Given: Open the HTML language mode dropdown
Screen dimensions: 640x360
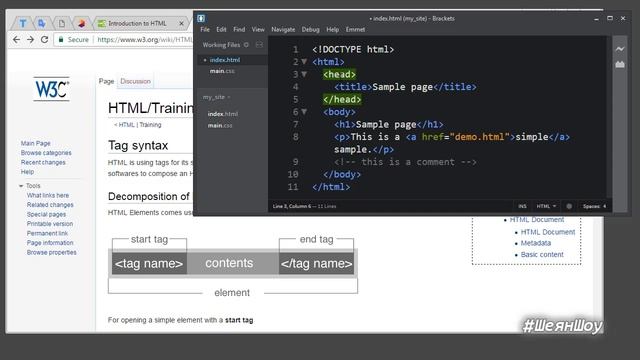Looking at the screenshot, I should [546, 206].
